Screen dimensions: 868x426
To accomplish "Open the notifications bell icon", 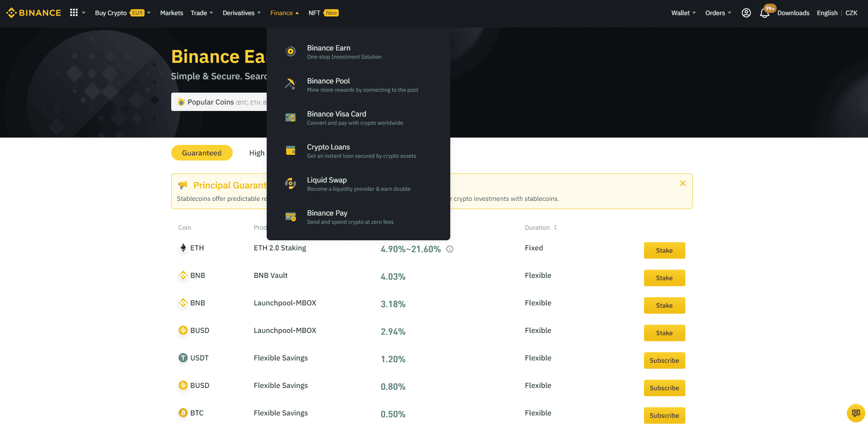I will click(764, 13).
